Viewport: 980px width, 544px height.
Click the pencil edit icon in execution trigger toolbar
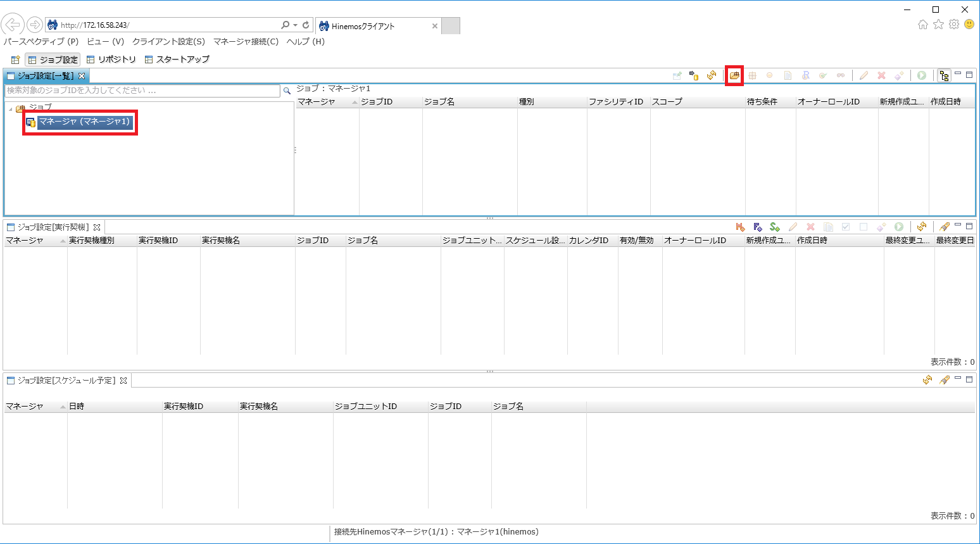[793, 227]
